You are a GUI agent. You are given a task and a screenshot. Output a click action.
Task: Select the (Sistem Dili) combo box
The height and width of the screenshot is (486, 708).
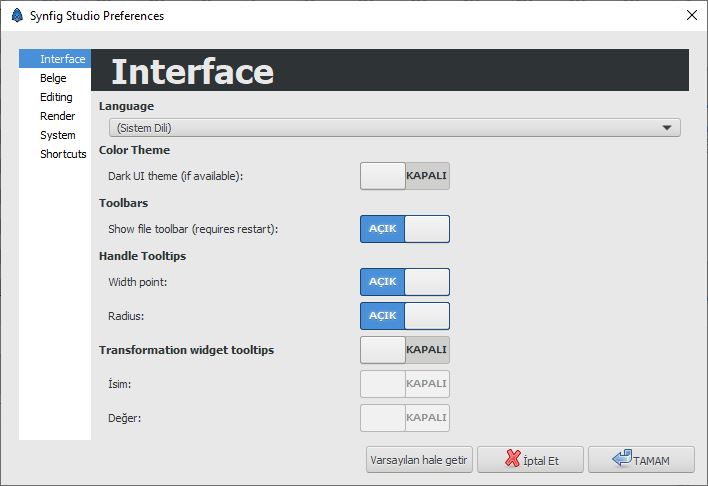click(x=395, y=128)
